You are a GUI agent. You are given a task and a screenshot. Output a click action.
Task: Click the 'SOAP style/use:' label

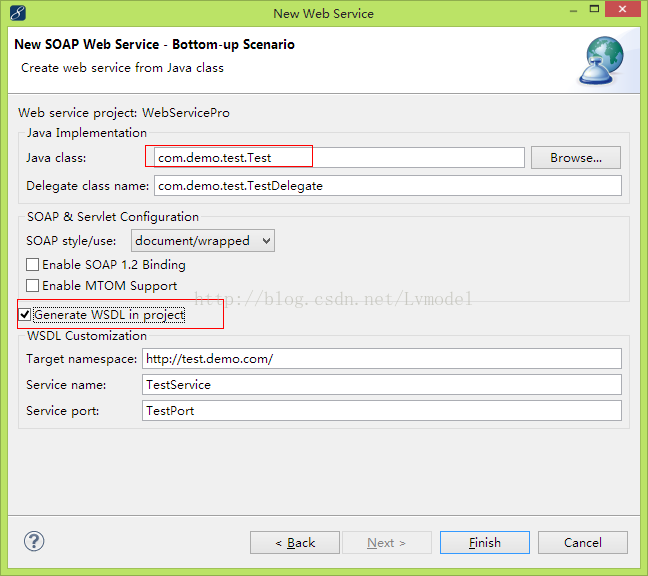click(71, 240)
